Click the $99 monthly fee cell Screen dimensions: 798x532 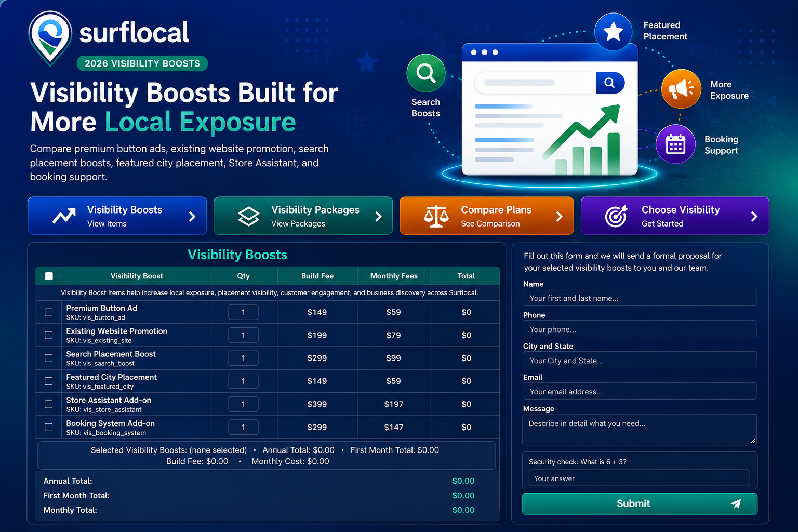pyautogui.click(x=394, y=358)
